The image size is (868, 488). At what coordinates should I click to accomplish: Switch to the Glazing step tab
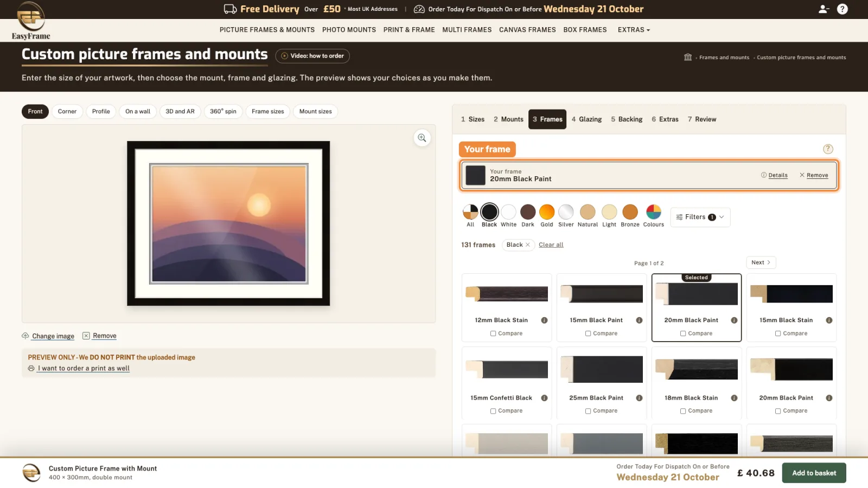(586, 119)
